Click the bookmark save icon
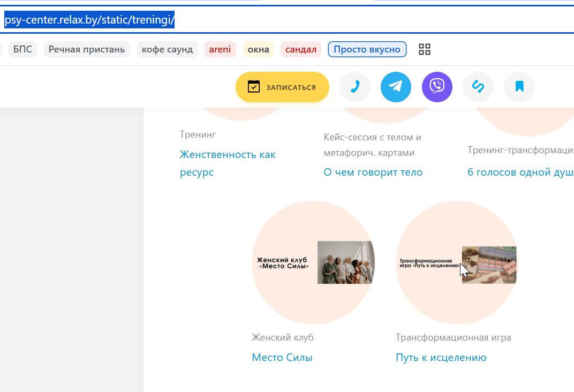This screenshot has width=574, height=392. (x=519, y=87)
